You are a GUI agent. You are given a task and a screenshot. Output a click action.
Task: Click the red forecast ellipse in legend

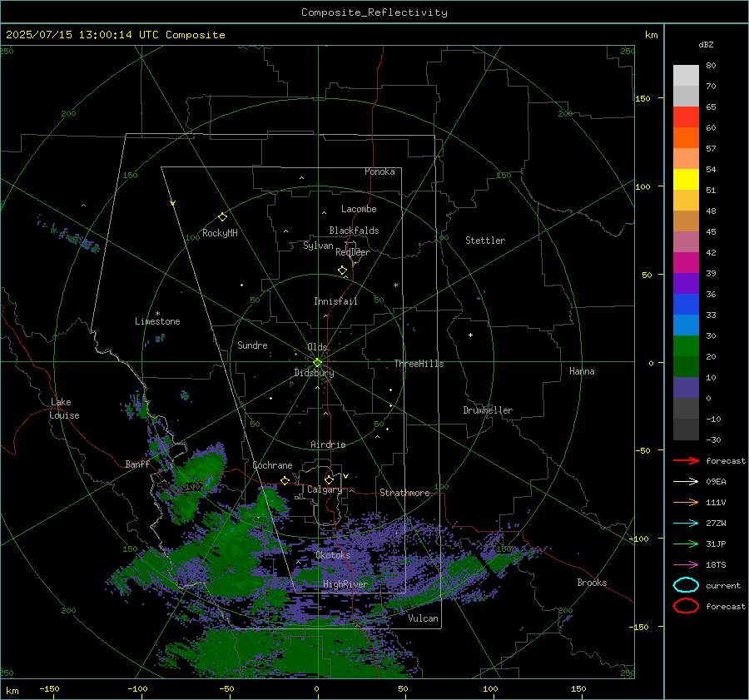(x=686, y=606)
